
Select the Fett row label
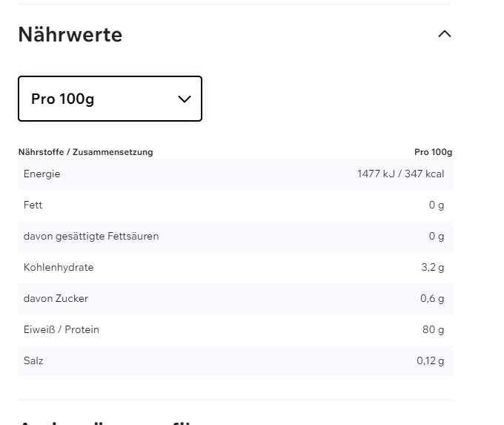pos(33,205)
